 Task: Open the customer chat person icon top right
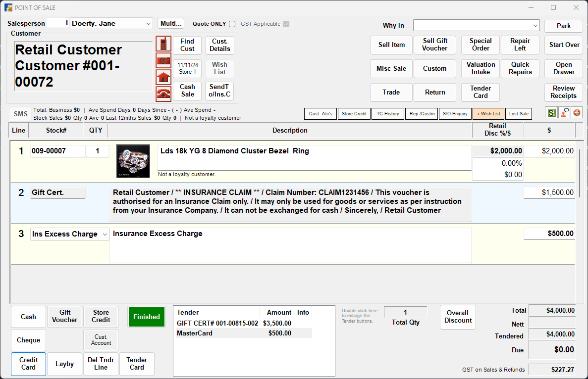(564, 113)
